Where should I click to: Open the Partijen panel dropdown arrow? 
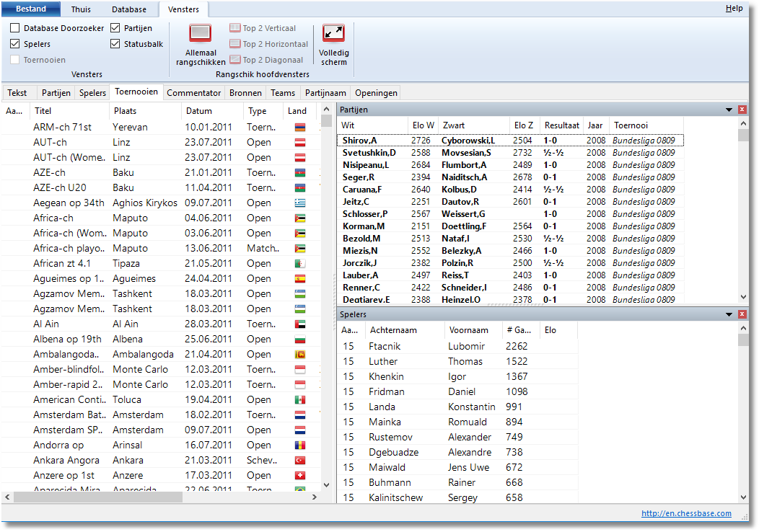pos(729,110)
